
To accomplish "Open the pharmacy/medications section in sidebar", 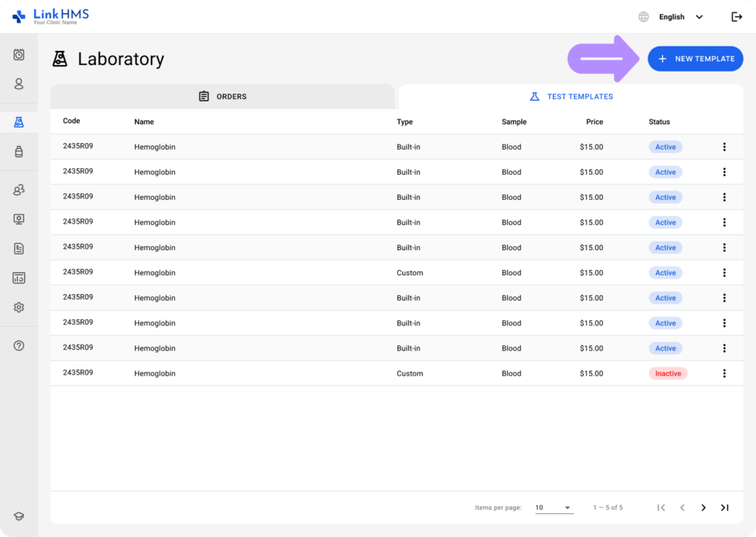I will pos(18,151).
